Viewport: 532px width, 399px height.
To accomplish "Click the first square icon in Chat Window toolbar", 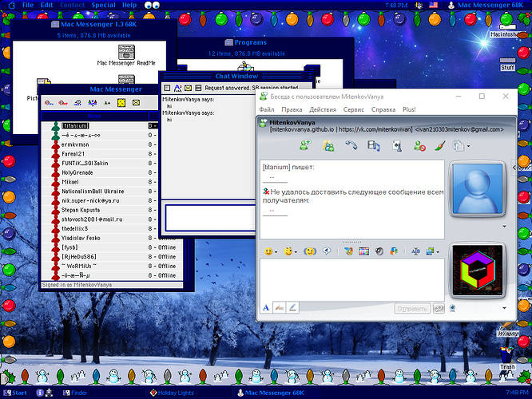I will (167, 88).
